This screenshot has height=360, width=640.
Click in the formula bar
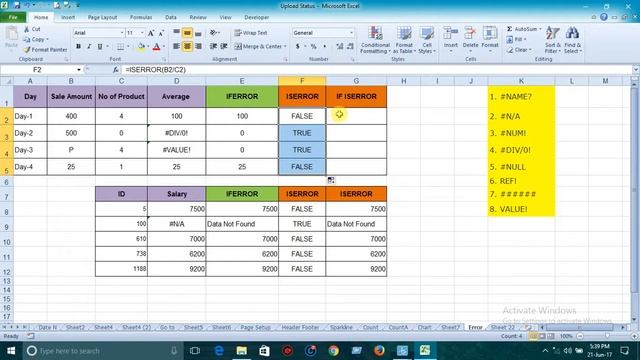(x=376, y=70)
